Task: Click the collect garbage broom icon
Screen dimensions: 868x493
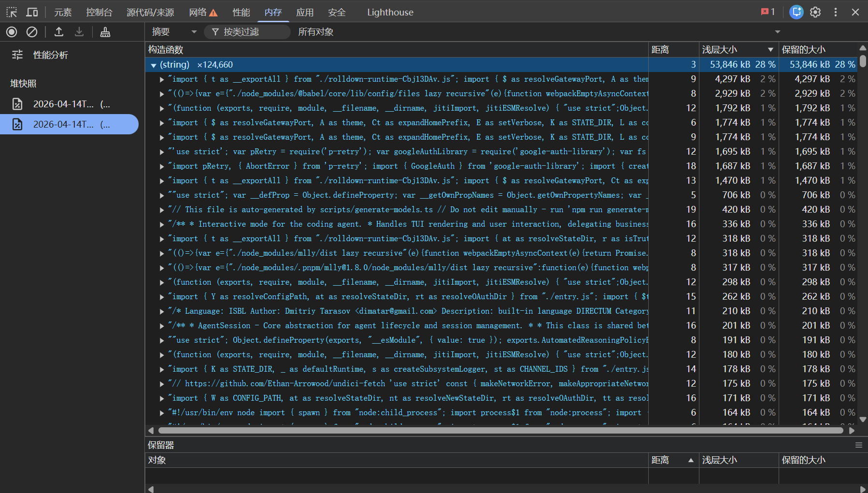Action: [105, 32]
